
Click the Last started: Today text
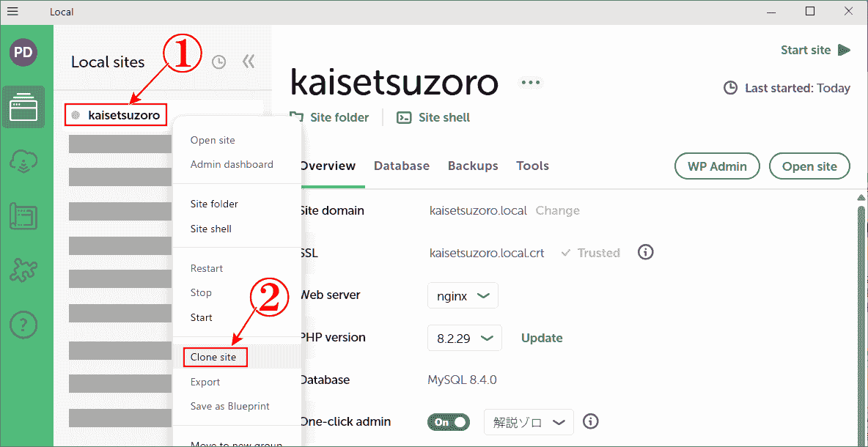797,88
